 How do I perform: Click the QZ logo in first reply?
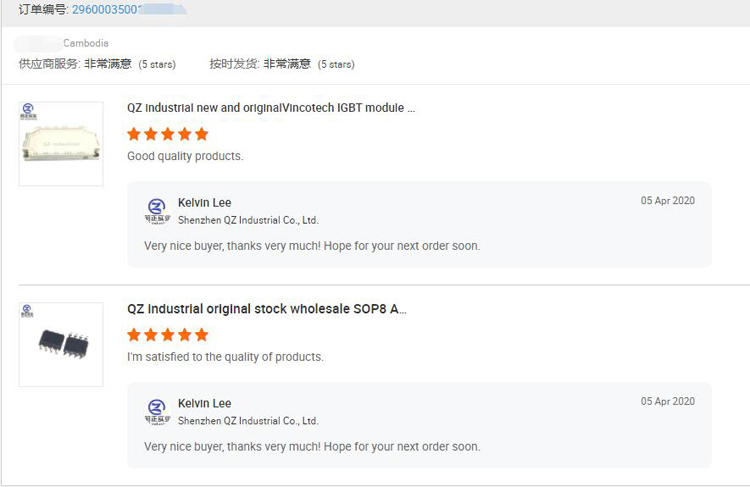(156, 211)
